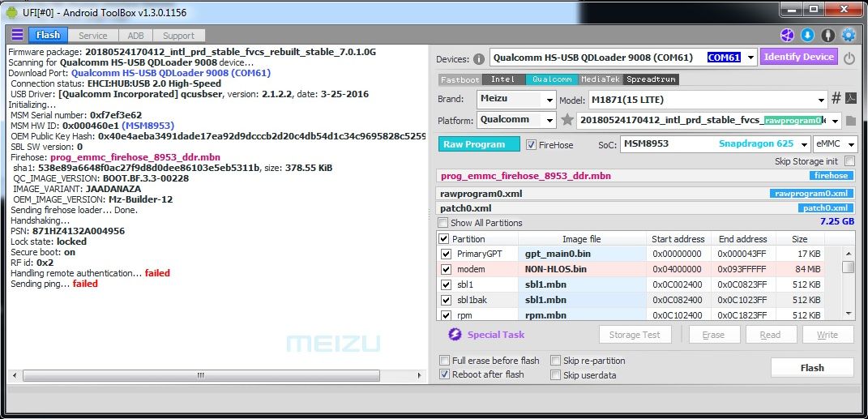Image resolution: width=868 pixels, height=419 pixels.
Task: Switch to the ADB tab
Action: tap(135, 36)
